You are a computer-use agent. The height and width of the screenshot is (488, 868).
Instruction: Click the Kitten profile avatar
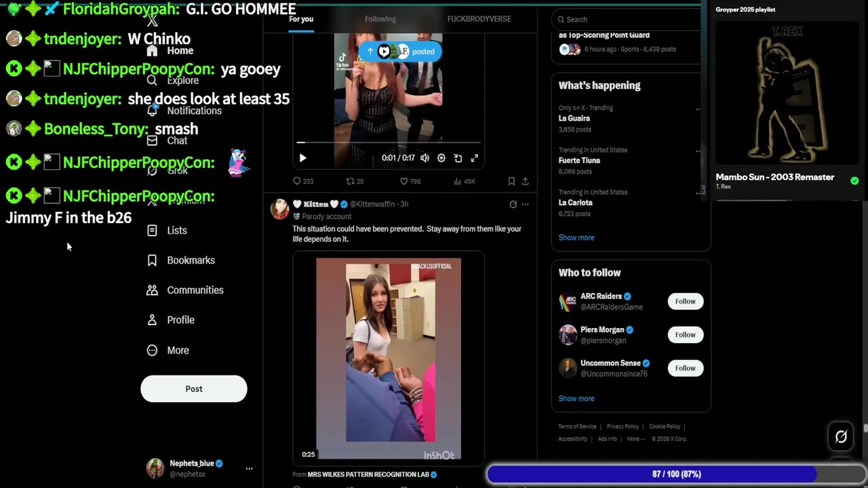(280, 209)
